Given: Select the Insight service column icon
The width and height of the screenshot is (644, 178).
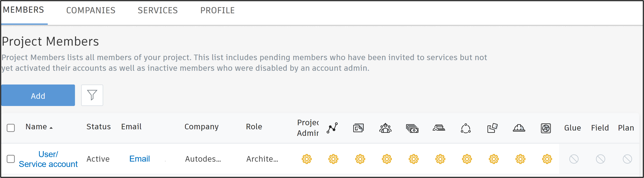Looking at the screenshot, I should coord(333,128).
